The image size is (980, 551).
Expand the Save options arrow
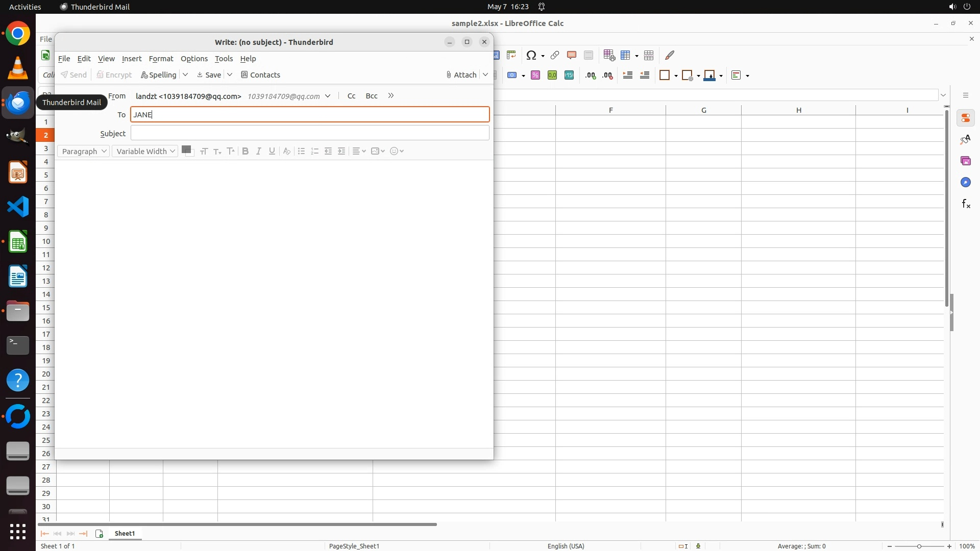(230, 74)
